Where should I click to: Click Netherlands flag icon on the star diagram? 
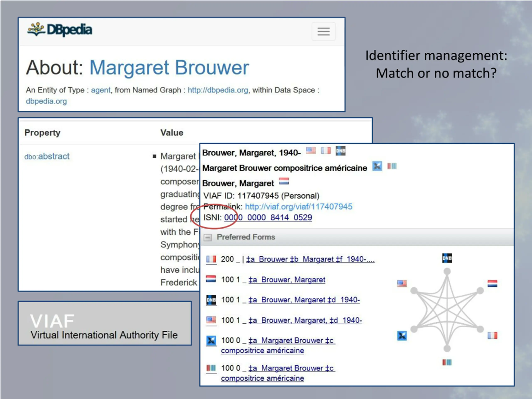492,283
